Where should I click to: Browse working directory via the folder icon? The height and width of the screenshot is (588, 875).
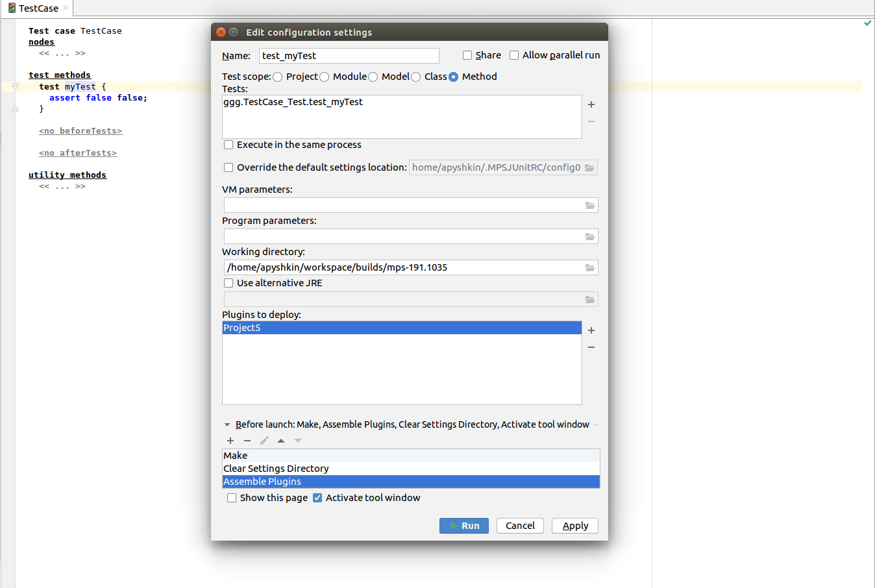(x=590, y=267)
